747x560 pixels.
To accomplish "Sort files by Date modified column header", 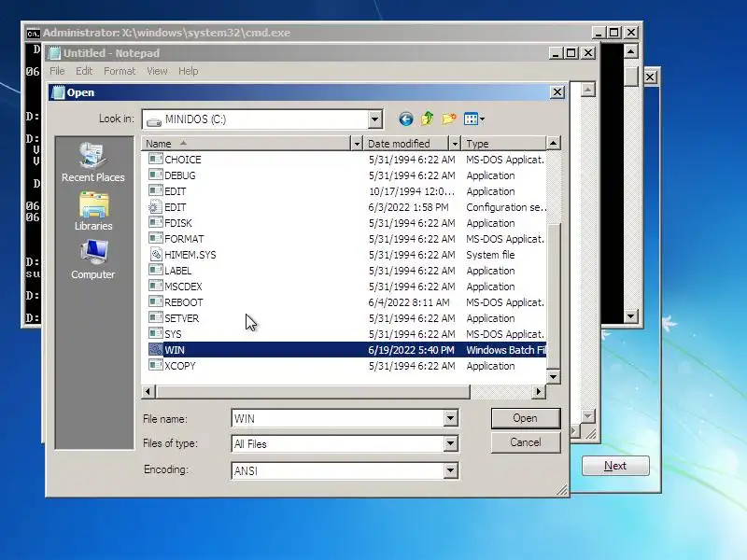I will click(406, 144).
